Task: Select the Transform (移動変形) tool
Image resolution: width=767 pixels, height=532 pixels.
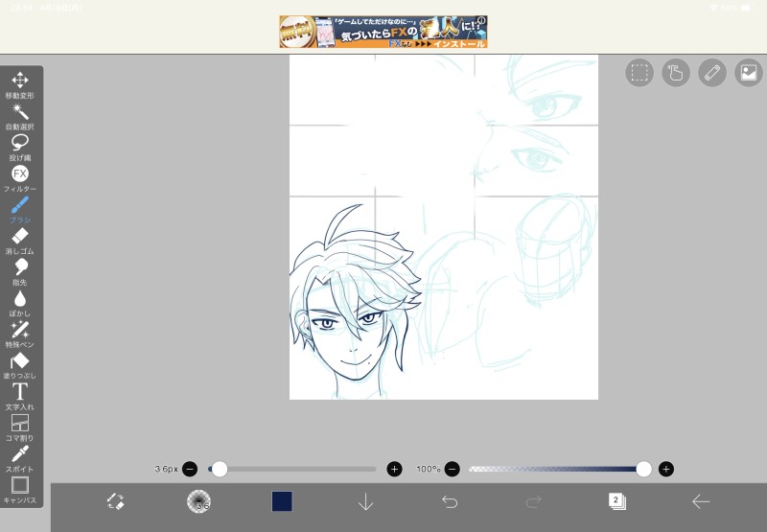Action: 20,85
